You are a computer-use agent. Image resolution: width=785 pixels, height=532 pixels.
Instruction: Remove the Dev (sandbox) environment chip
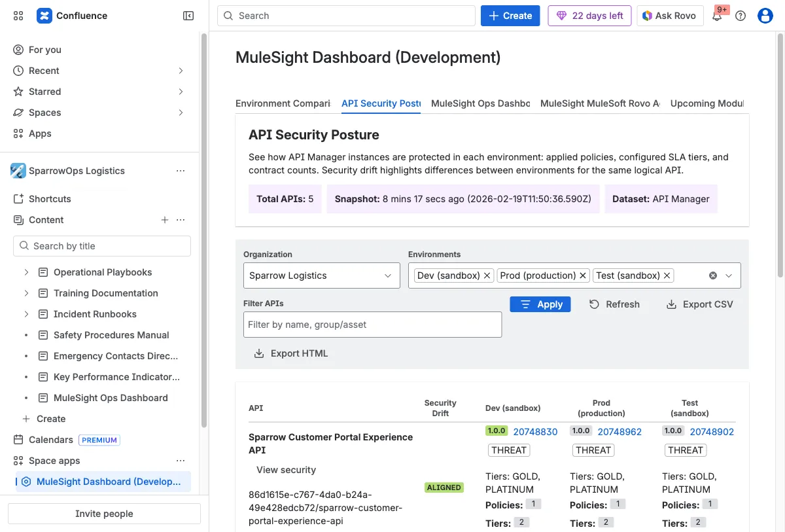(487, 275)
